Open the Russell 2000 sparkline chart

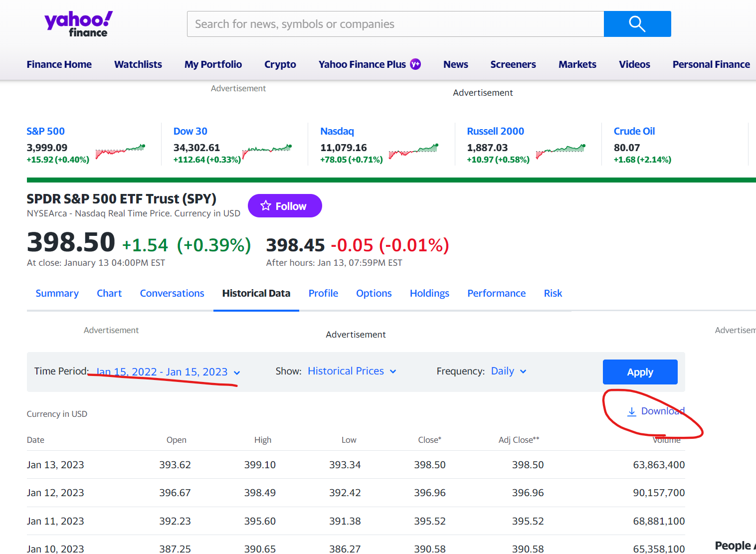[561, 151]
